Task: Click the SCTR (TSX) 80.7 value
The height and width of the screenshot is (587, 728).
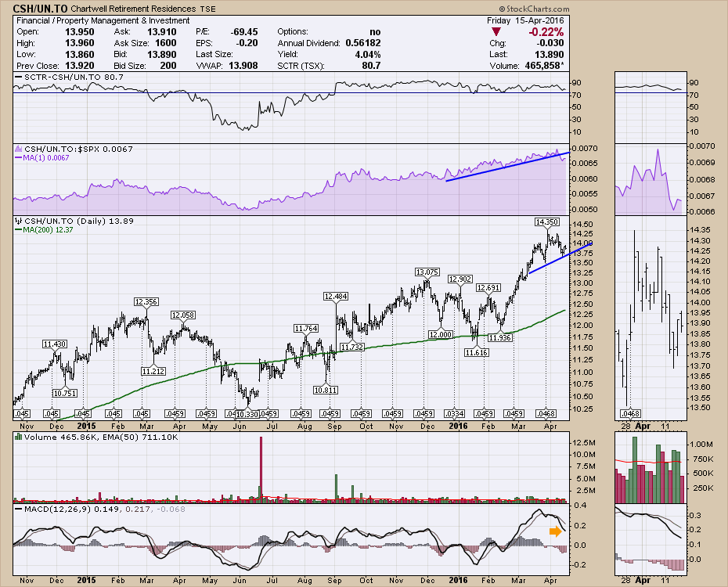Action: click(371, 66)
